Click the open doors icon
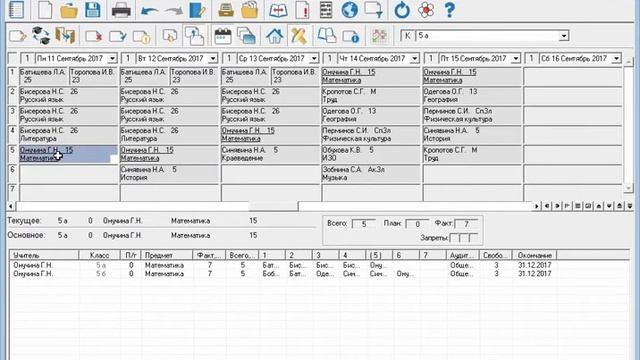Screen dimensions: 640x360 (65, 36)
